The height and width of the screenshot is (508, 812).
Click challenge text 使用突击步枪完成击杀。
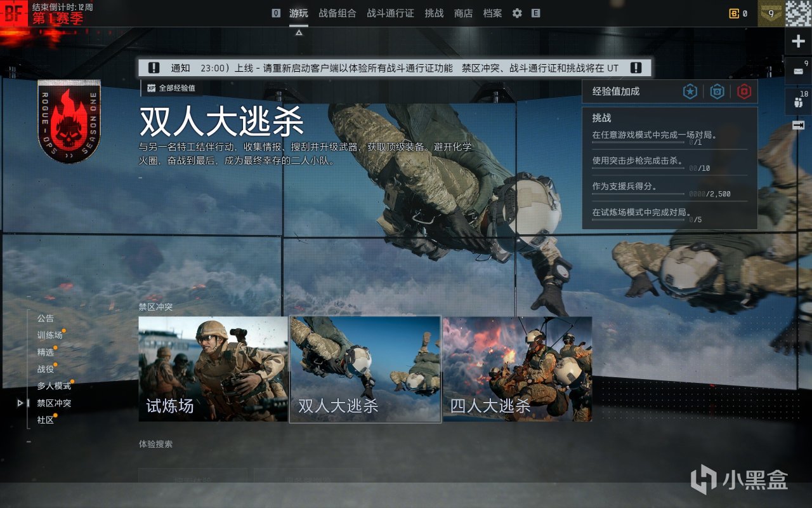pos(638,161)
